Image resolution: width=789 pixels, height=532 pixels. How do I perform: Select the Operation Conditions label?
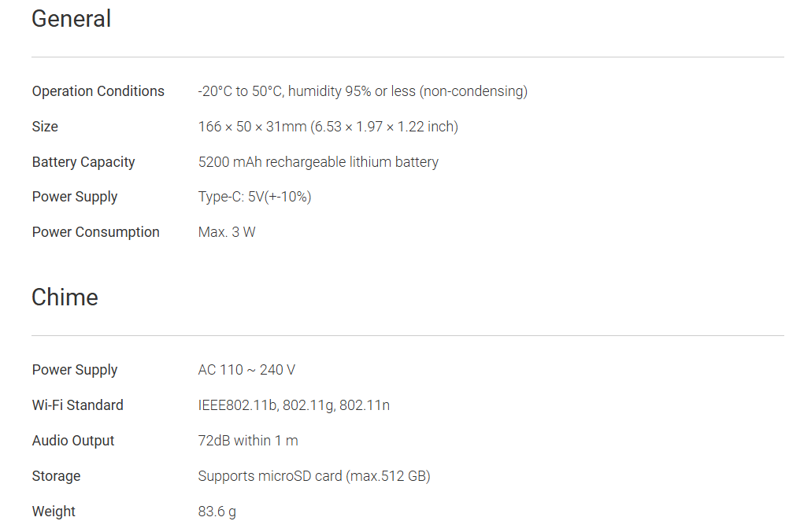point(98,91)
